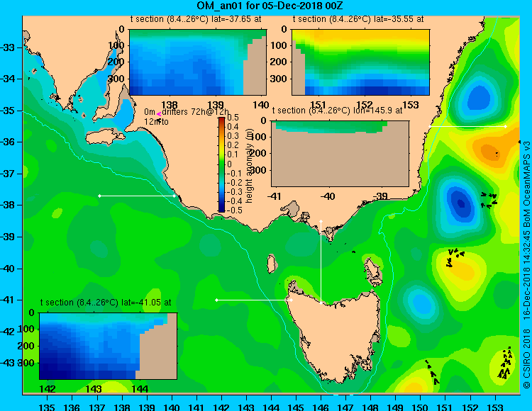The image size is (532, 411).
Task: Click the '0m drifters 72h@12h' legend text
Action: pos(187,112)
